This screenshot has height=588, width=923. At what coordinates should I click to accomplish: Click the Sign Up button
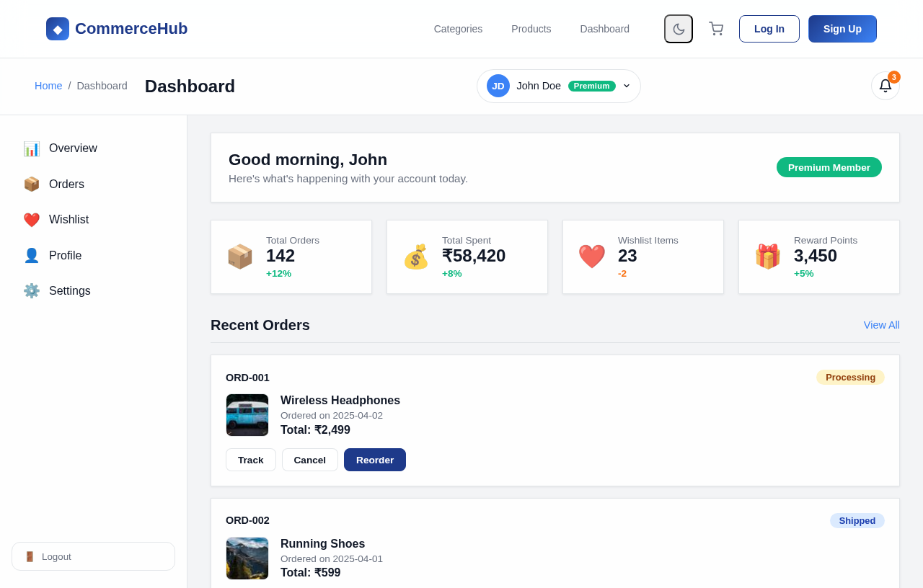[842, 29]
